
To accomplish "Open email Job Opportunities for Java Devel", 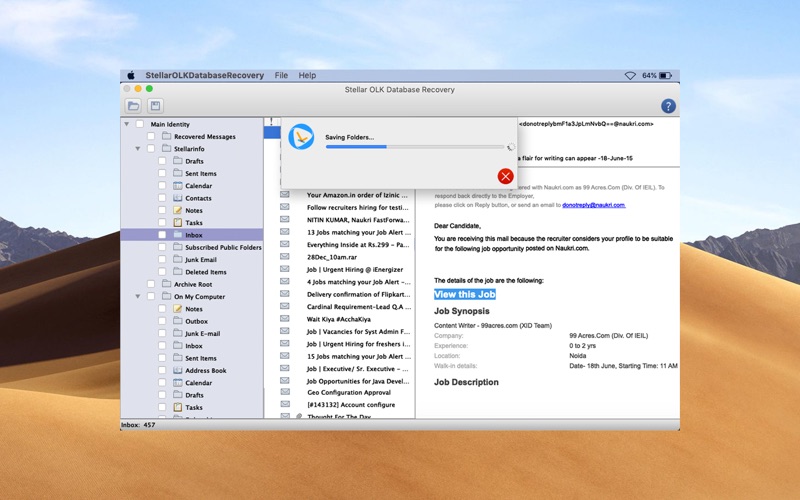I will tap(358, 381).
